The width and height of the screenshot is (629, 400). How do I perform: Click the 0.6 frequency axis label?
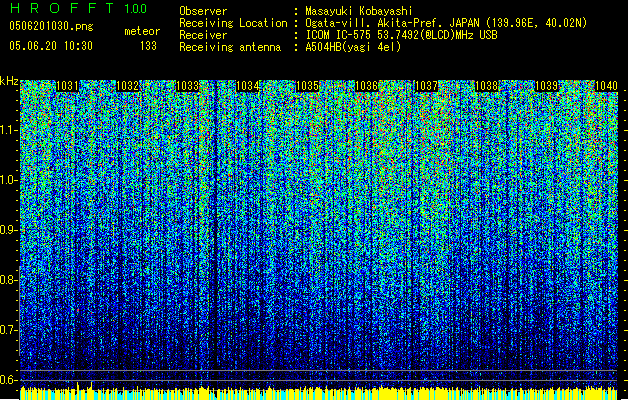tap(9, 379)
